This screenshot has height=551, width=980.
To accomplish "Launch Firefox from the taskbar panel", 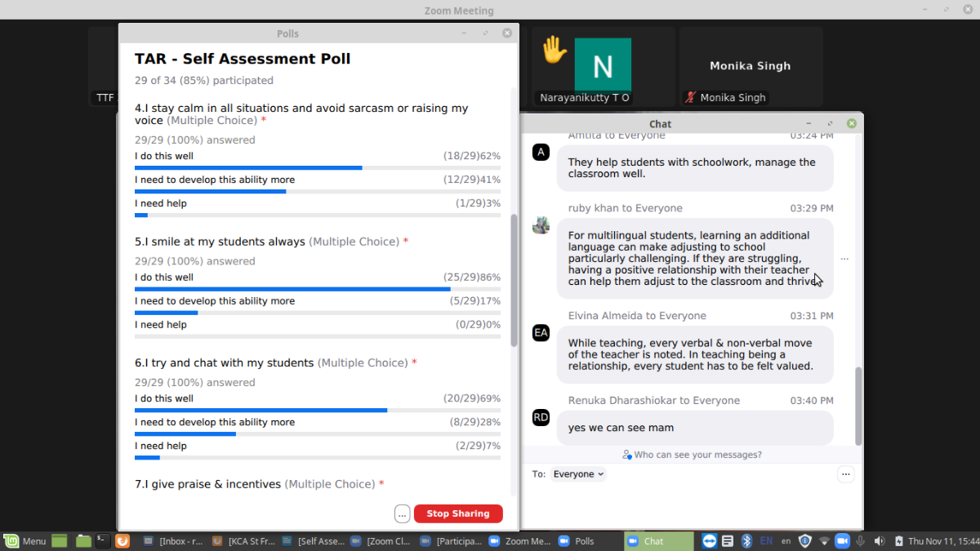I will [122, 540].
